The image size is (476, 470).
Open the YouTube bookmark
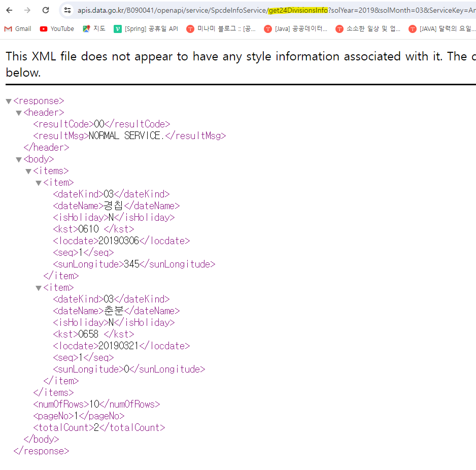[x=57, y=29]
